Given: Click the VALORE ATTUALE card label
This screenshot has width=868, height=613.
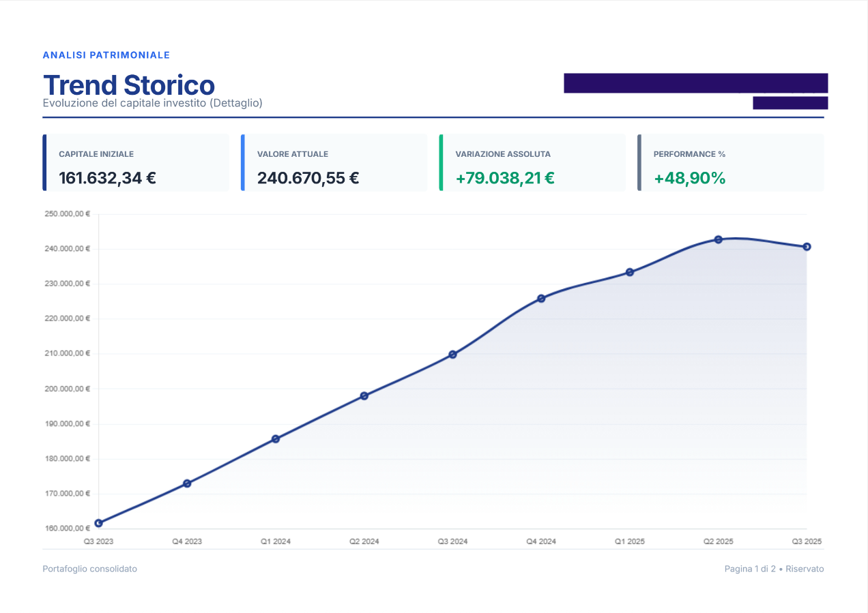Looking at the screenshot, I should pos(293,154).
